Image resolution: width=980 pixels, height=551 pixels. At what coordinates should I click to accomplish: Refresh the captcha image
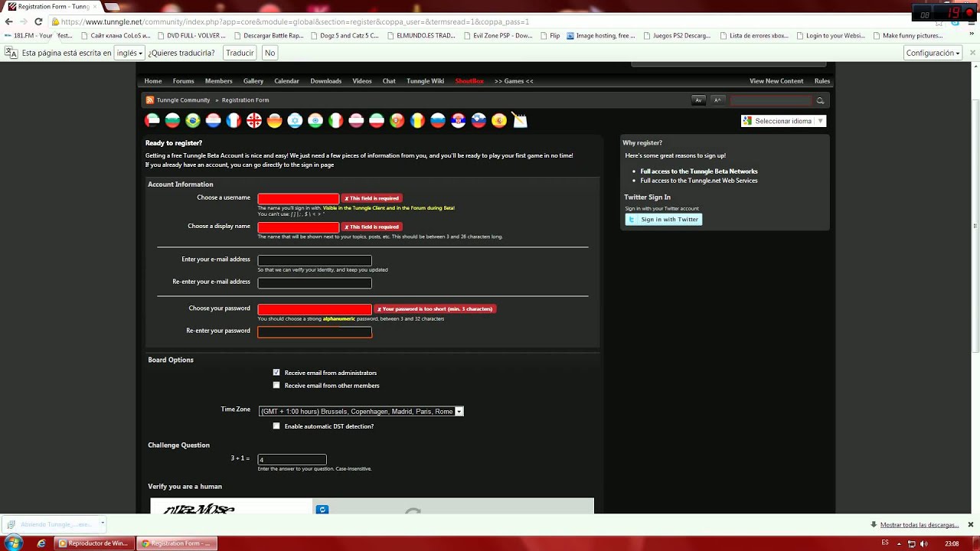click(322, 509)
